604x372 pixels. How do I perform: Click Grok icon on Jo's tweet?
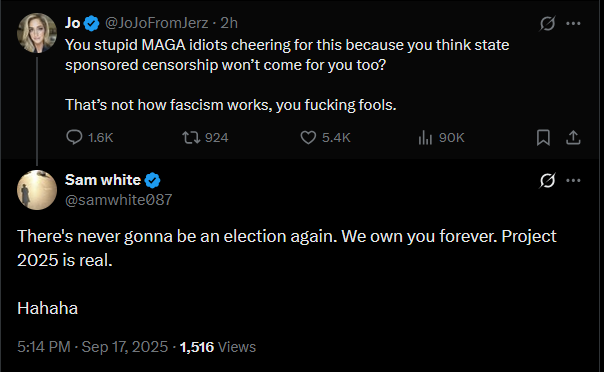[547, 23]
